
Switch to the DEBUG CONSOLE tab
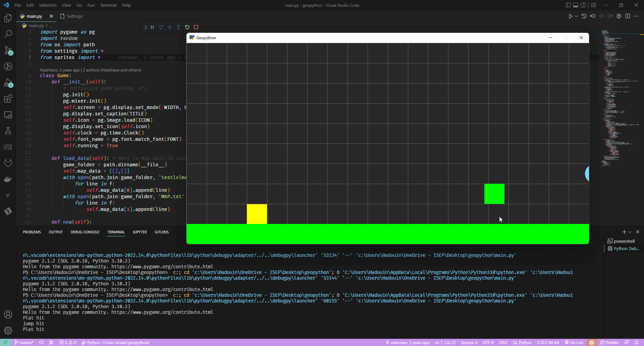[x=85, y=232]
